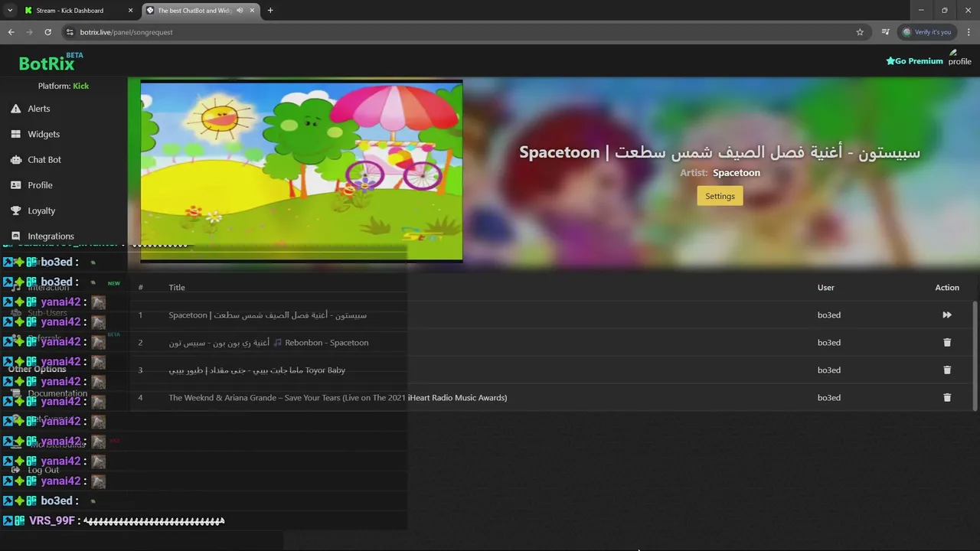
Task: Click the Title column header
Action: click(x=177, y=288)
